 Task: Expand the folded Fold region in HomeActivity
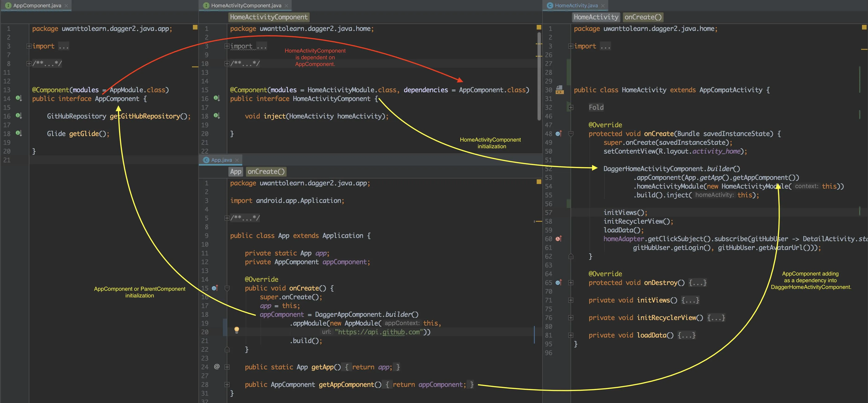pos(571,107)
